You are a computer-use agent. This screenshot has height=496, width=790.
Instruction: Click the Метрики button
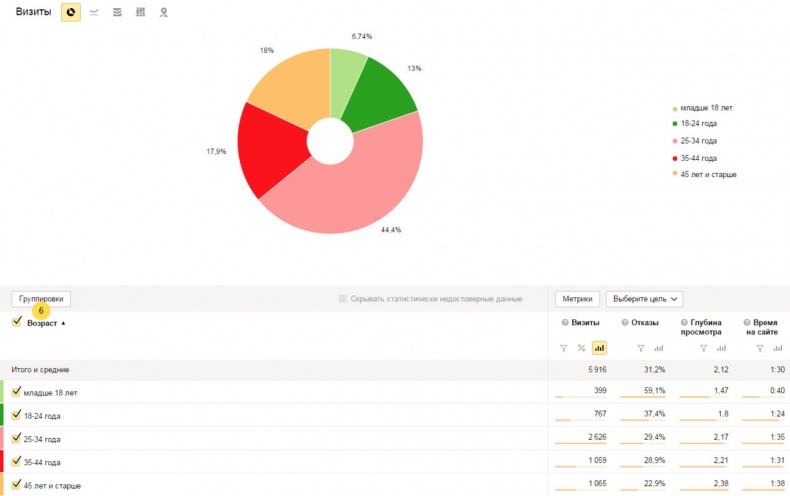coord(577,299)
